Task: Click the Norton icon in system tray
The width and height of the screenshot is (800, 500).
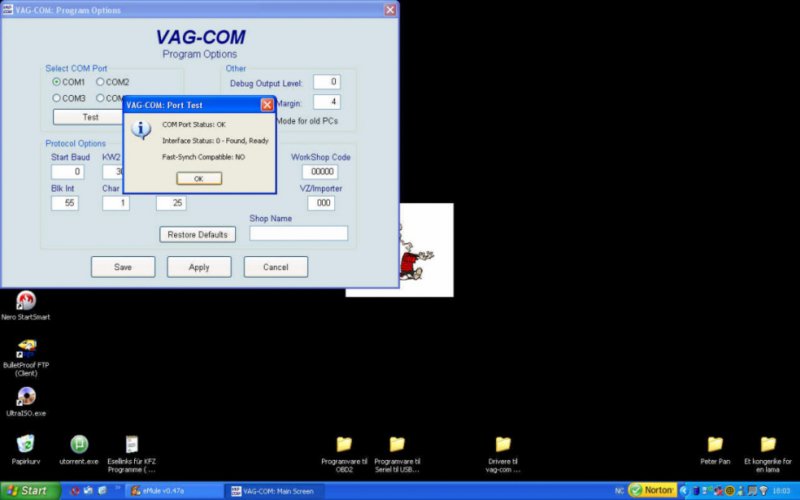Action: (653, 490)
